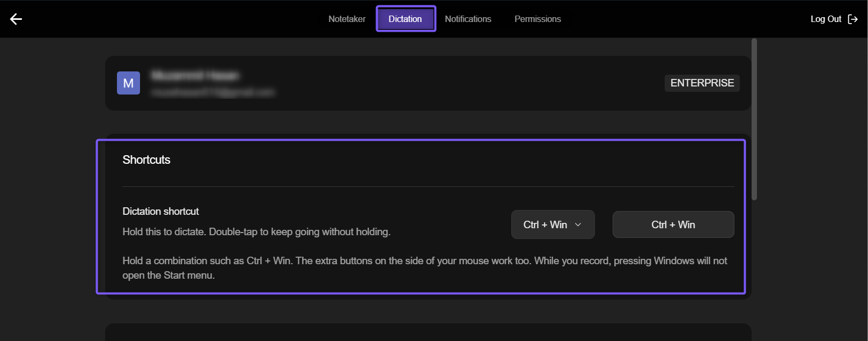Click the Shortcuts section heading
Screen dimensions: 868x341
(146, 160)
